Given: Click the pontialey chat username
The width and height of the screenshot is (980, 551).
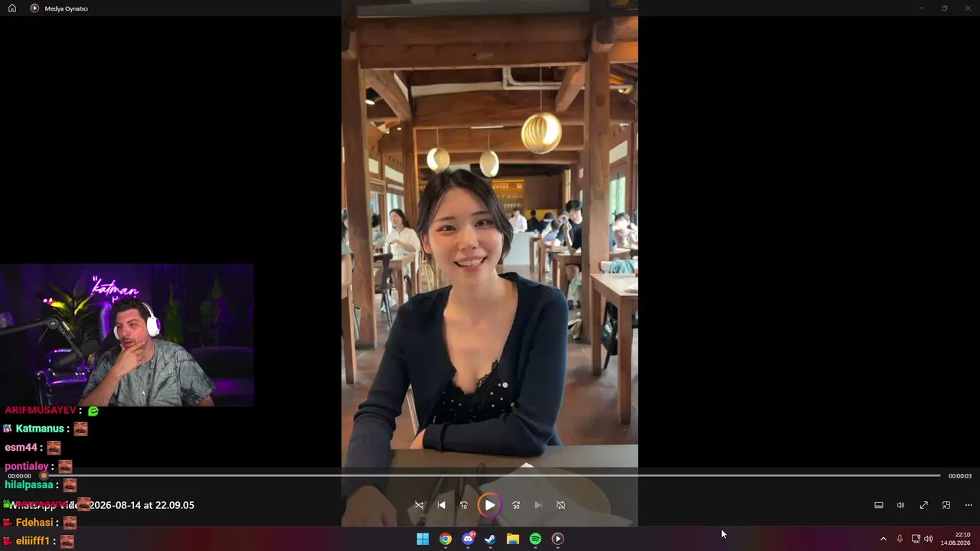Looking at the screenshot, I should 27,466.
